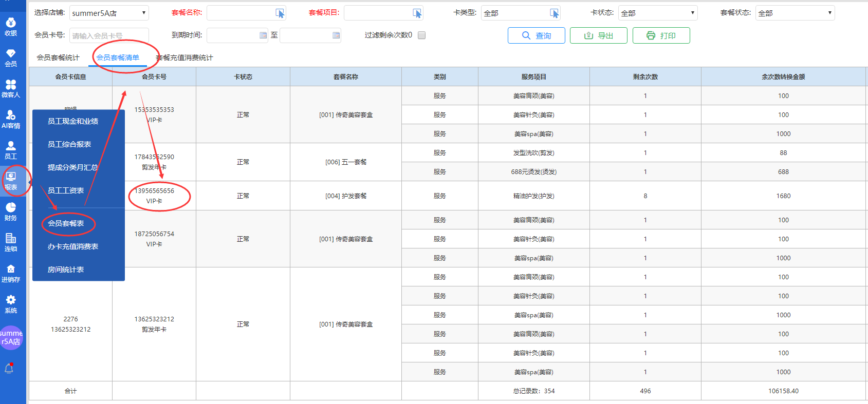This screenshot has height=404, width=868.
Task: Open the AI客情 sidebar icon
Action: pyautogui.click(x=11, y=119)
